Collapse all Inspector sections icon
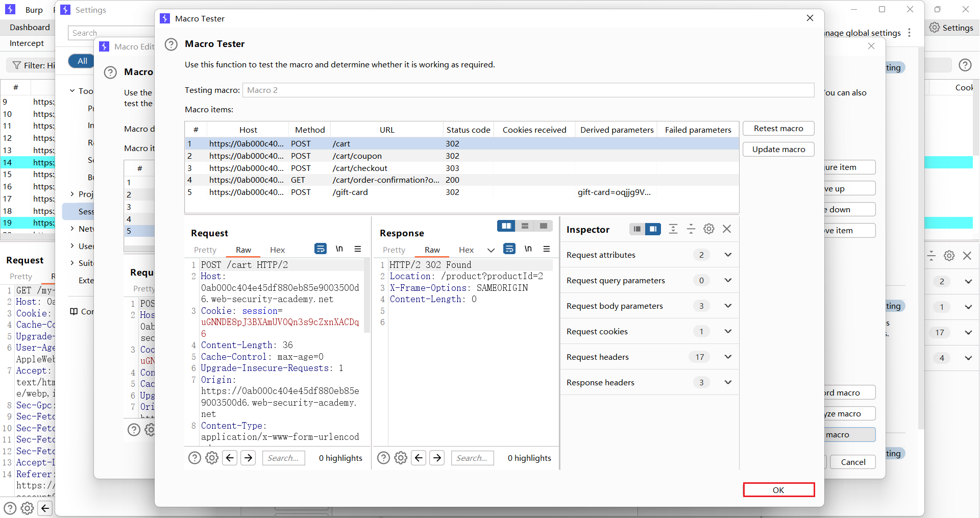 [691, 229]
